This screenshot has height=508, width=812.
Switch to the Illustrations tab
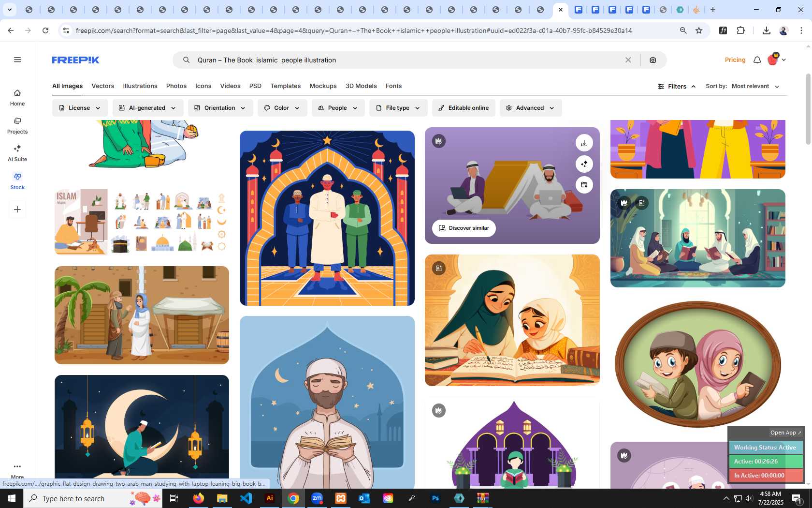point(140,86)
